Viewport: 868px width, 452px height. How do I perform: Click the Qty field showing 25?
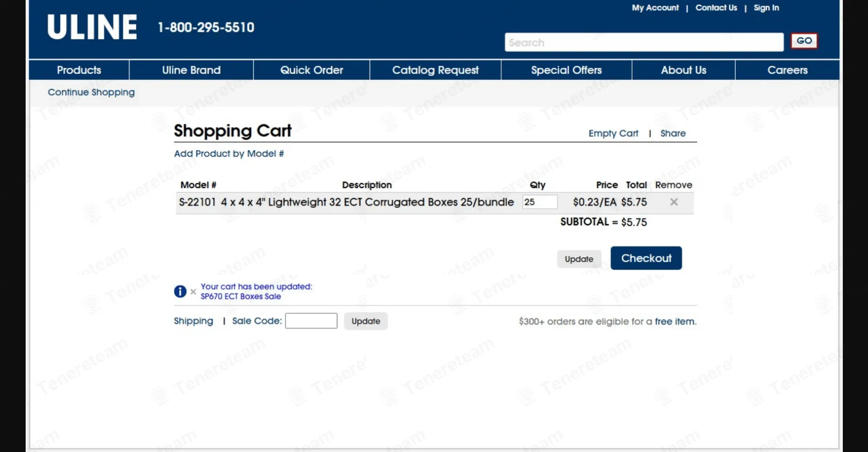540,202
